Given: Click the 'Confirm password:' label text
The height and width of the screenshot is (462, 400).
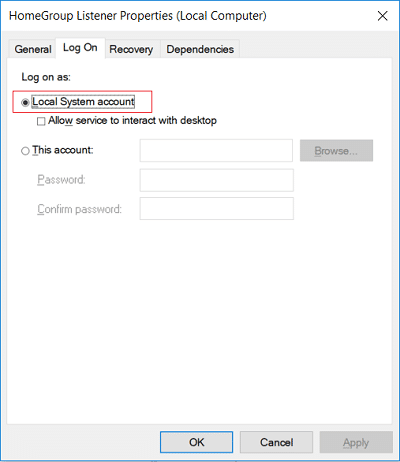Looking at the screenshot, I should pyautogui.click(x=79, y=209).
